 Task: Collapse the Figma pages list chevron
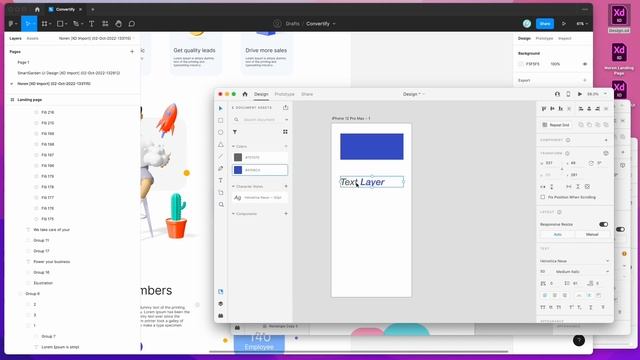[11, 84]
